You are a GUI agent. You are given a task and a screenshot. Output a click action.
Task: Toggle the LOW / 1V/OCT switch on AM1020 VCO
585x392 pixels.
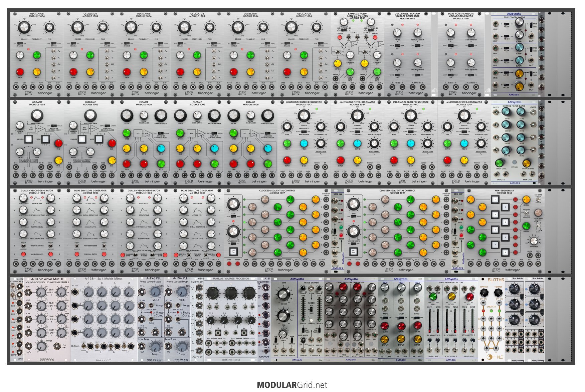point(276,340)
